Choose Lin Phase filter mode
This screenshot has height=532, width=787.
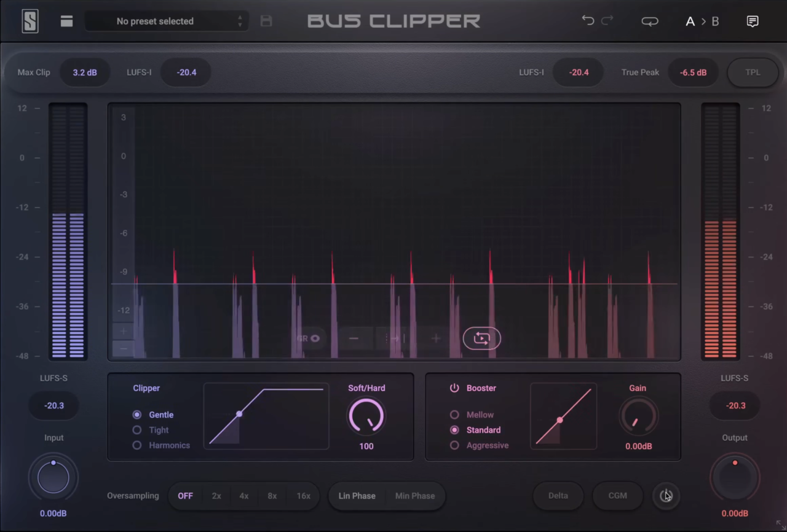357,496
